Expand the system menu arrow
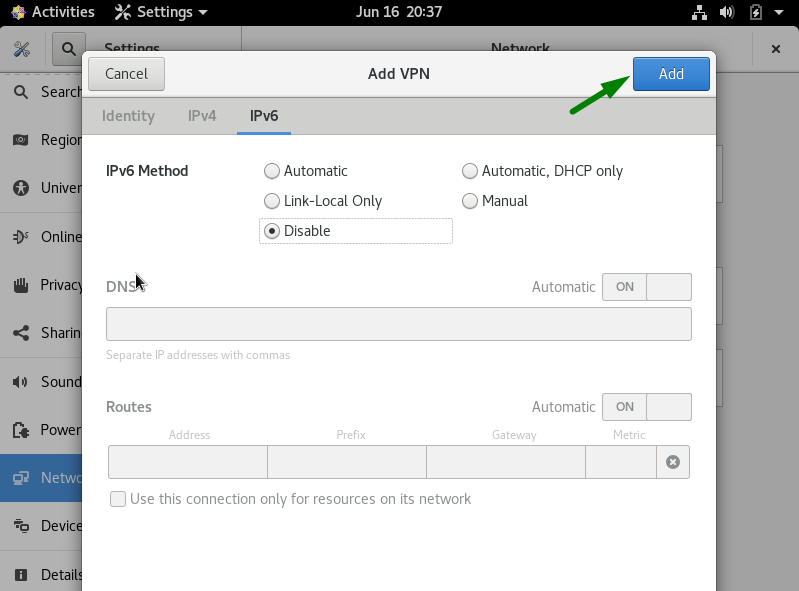 779,12
